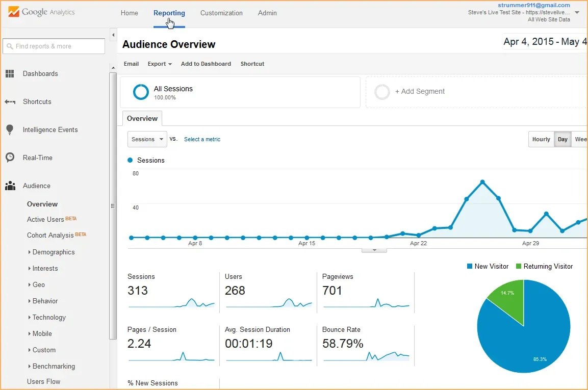Expand the Demographics report section
This screenshot has width=588, height=390.
click(53, 252)
